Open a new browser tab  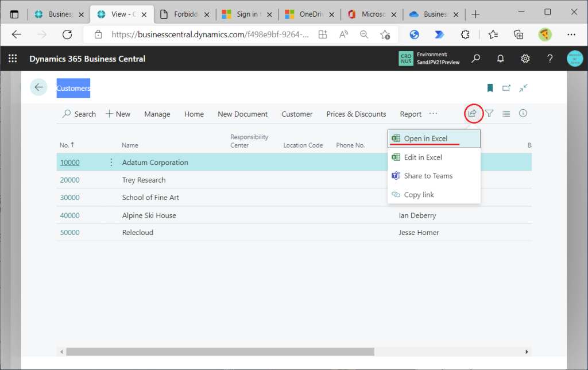point(475,14)
